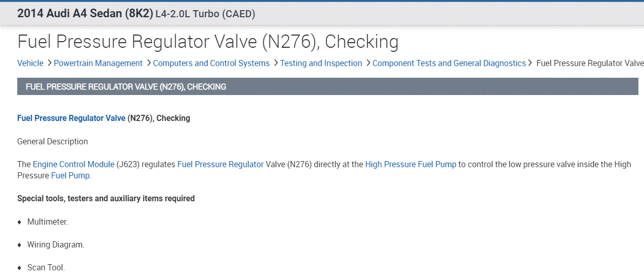Click diamond bullet beside Multimeter
This screenshot has height=280, width=644.
pos(19,222)
